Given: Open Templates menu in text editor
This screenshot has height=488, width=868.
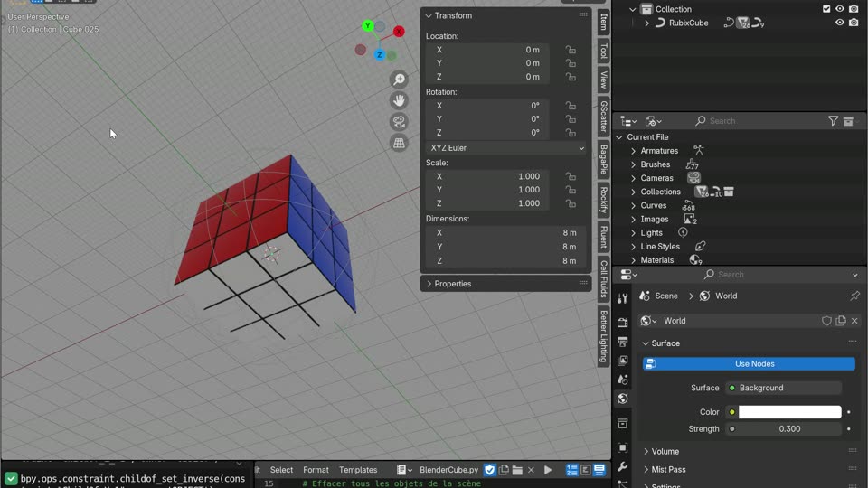Looking at the screenshot, I should (x=358, y=470).
